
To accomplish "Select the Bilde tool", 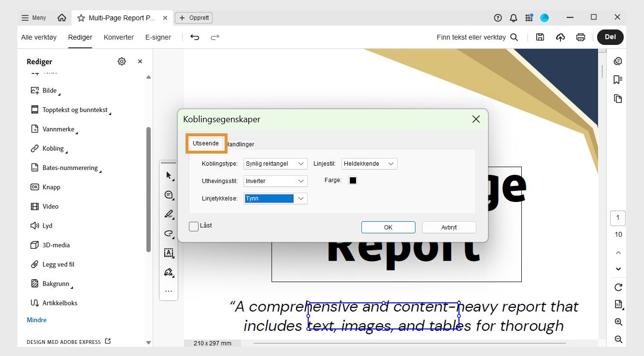I will coord(45,90).
